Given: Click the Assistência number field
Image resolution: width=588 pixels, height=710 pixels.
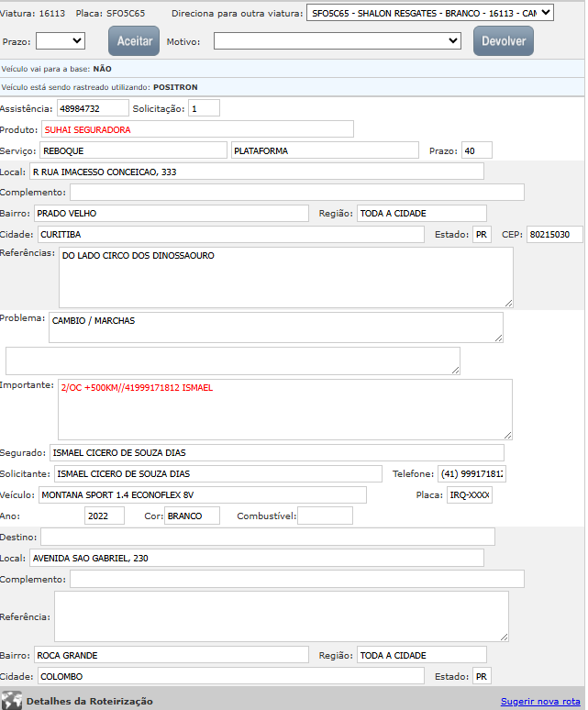Looking at the screenshot, I should pyautogui.click(x=92, y=108).
